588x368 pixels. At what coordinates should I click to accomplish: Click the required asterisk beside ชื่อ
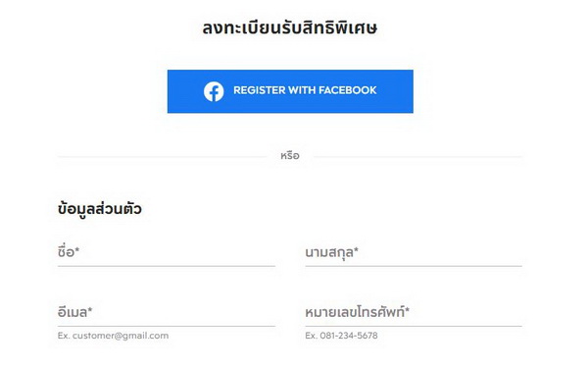77,249
